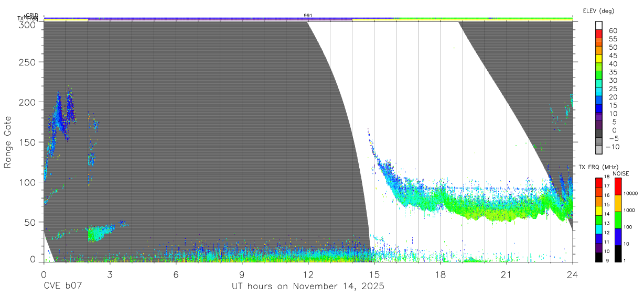This screenshot has width=644, height=297.
Task: Click the 9 tick label on UT hours axis
Action: 242,274
